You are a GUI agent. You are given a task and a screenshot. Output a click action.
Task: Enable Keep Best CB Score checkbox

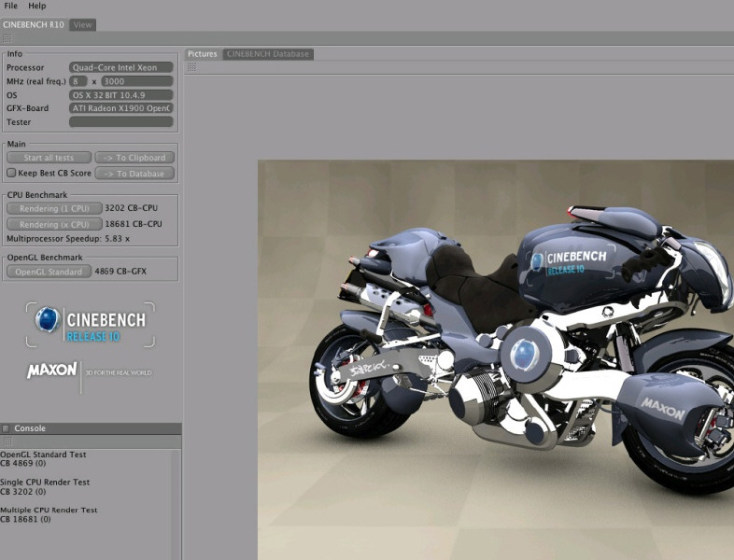pos(11,173)
